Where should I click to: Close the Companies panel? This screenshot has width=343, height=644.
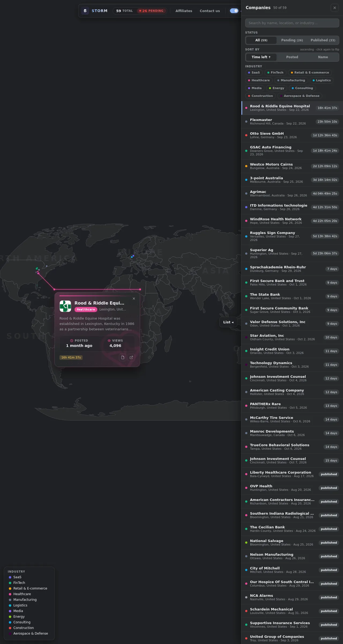(x=335, y=8)
